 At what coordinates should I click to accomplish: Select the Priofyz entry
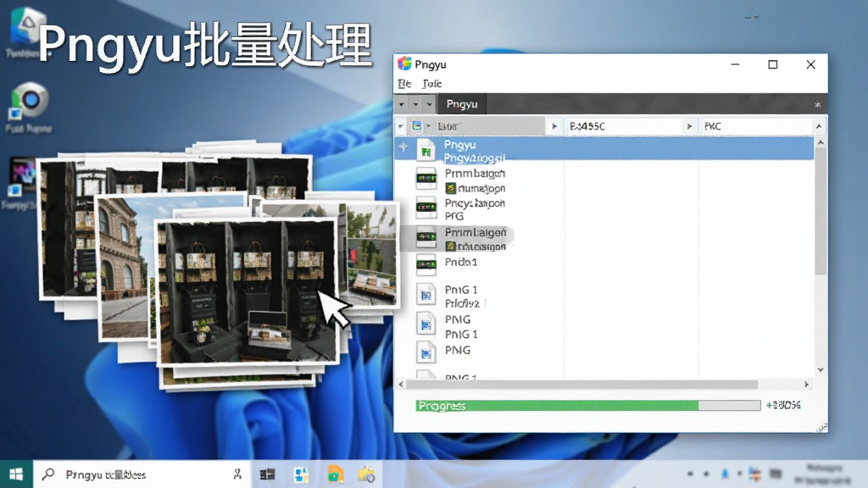[462, 303]
